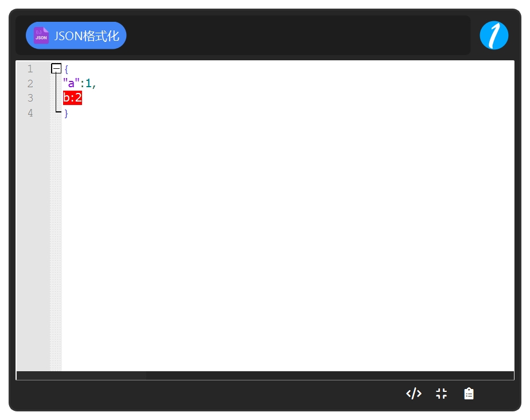This screenshot has width=530, height=420.
Task: Click the closing brace on line 4
Action: (67, 113)
